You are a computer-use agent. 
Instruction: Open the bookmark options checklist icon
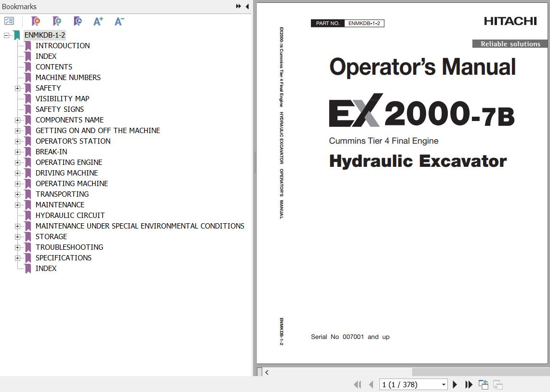click(x=9, y=21)
